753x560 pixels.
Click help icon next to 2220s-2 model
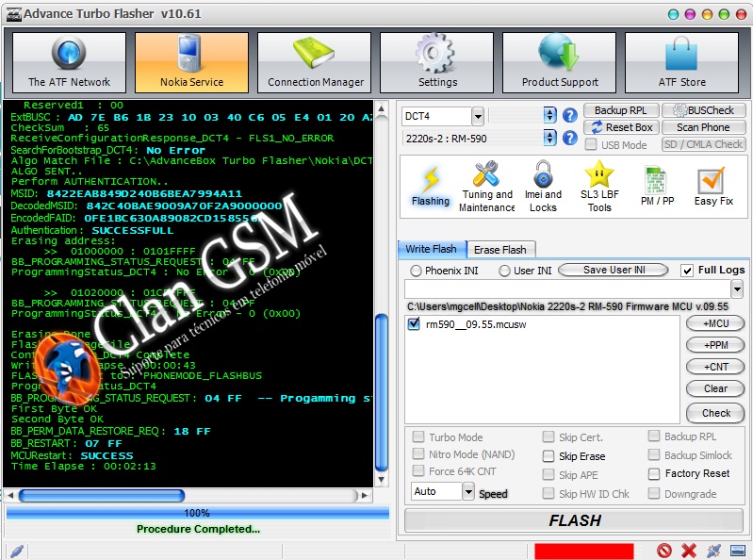tap(569, 139)
